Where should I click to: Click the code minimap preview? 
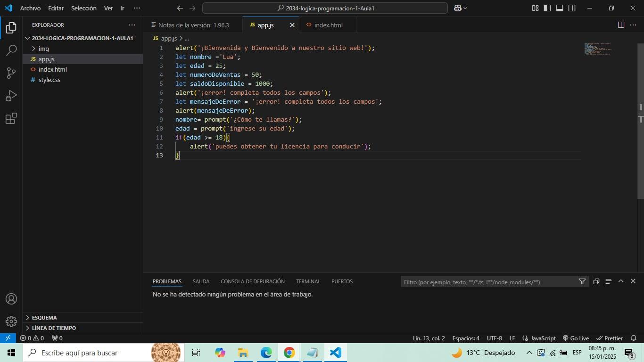597,49
